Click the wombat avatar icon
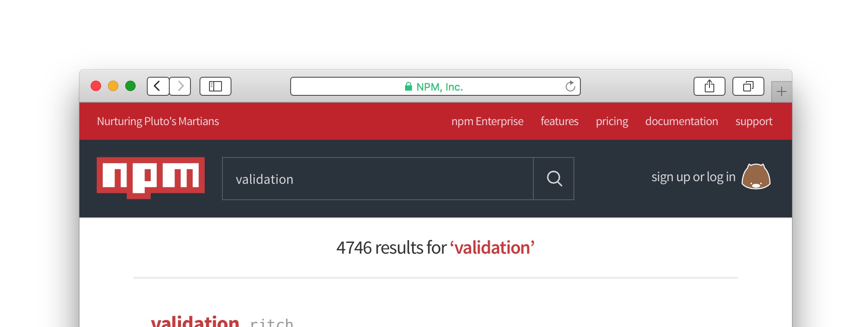The height and width of the screenshot is (327, 868). tap(756, 176)
